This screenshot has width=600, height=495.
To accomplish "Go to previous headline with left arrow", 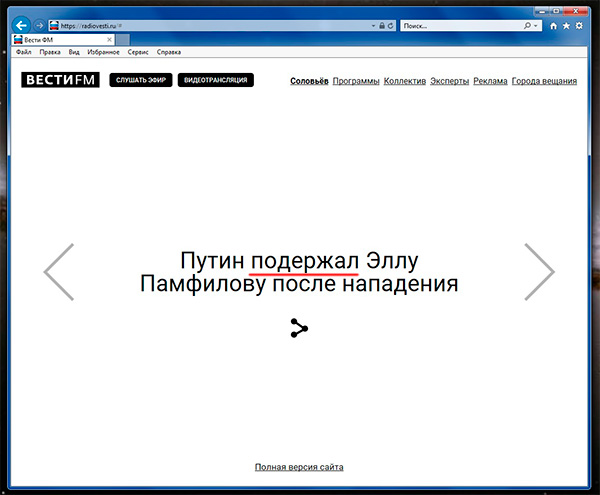I will 59,271.
